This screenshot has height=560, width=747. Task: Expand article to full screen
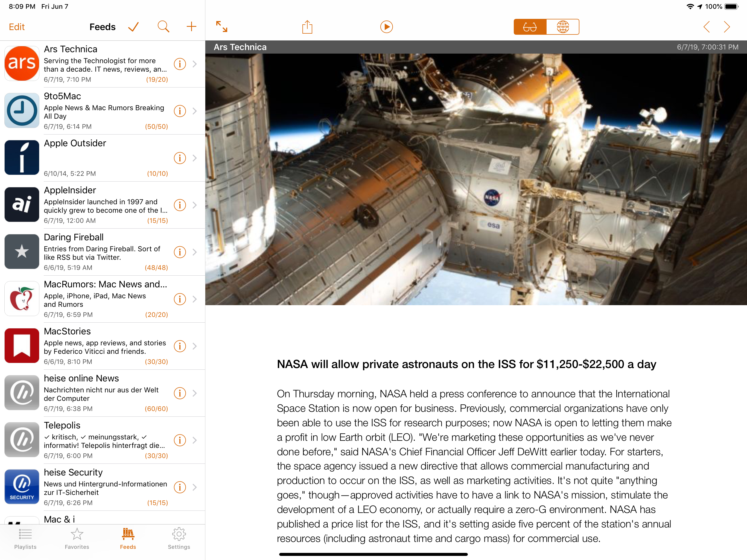(x=221, y=27)
